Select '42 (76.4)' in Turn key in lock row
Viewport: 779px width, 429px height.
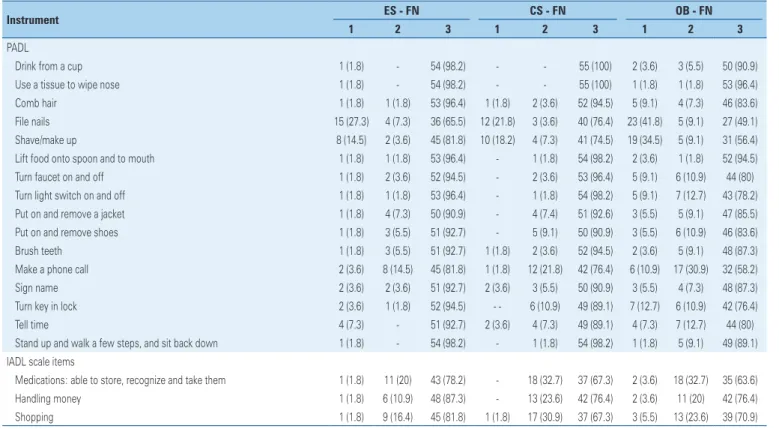point(740,306)
